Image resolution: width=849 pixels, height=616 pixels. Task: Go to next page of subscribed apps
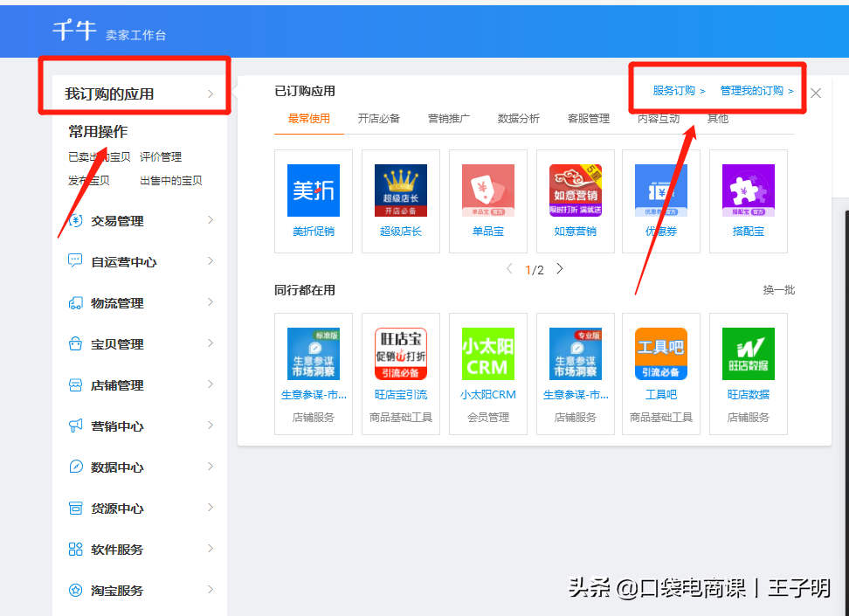560,269
